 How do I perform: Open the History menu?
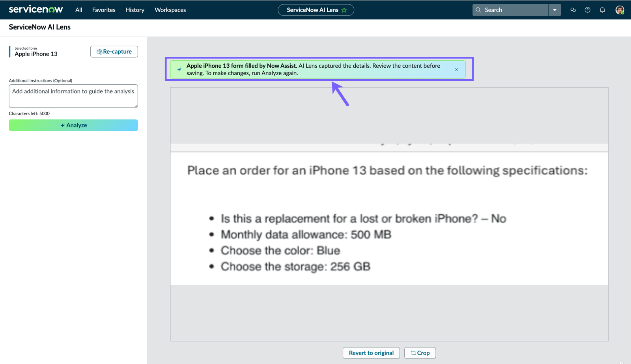135,10
